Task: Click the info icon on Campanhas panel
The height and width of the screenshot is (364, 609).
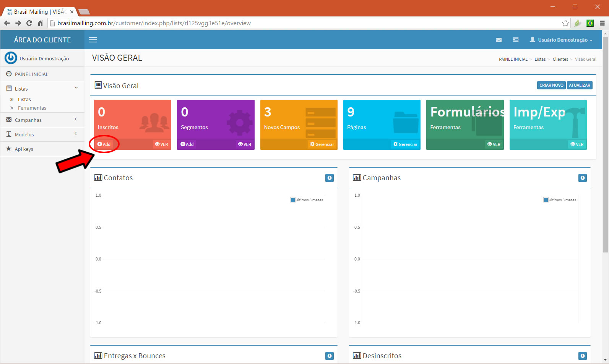Action: tap(583, 178)
